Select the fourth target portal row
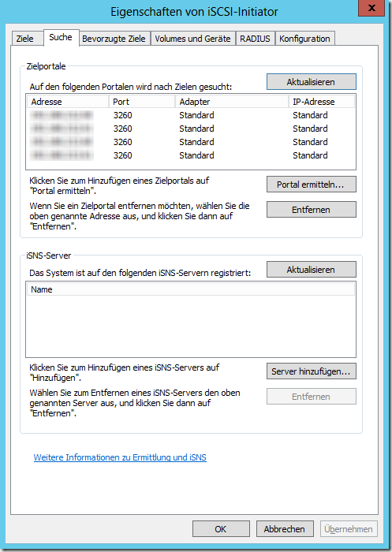This screenshot has width=392, height=552. point(191,155)
